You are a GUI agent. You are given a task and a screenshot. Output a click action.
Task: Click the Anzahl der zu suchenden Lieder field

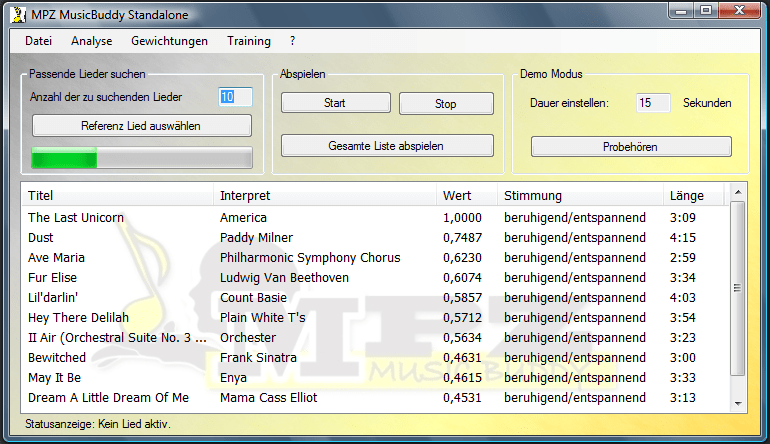(x=235, y=97)
